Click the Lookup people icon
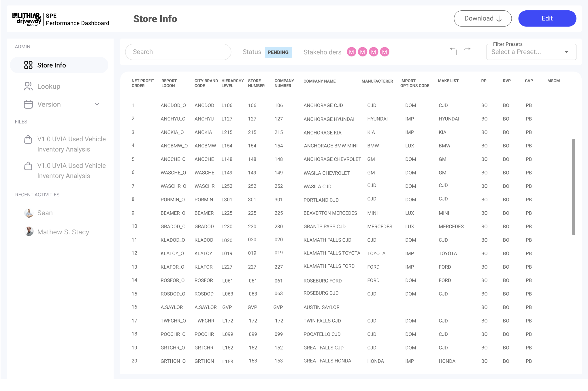 pos(28,86)
